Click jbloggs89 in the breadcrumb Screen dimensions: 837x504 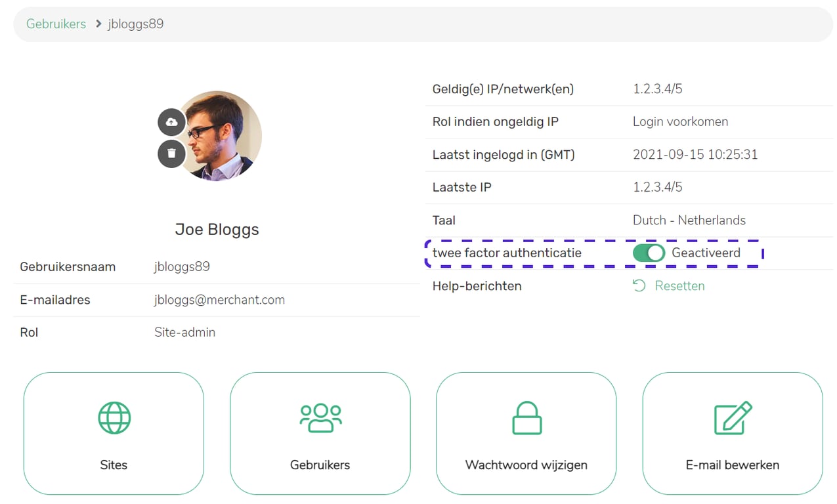pyautogui.click(x=136, y=24)
